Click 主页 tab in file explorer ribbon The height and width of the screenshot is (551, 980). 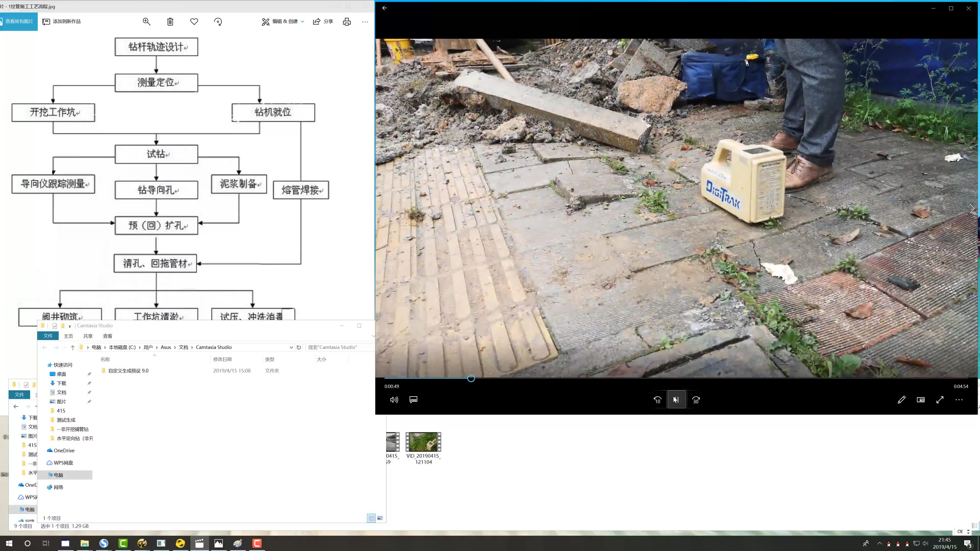pos(68,336)
